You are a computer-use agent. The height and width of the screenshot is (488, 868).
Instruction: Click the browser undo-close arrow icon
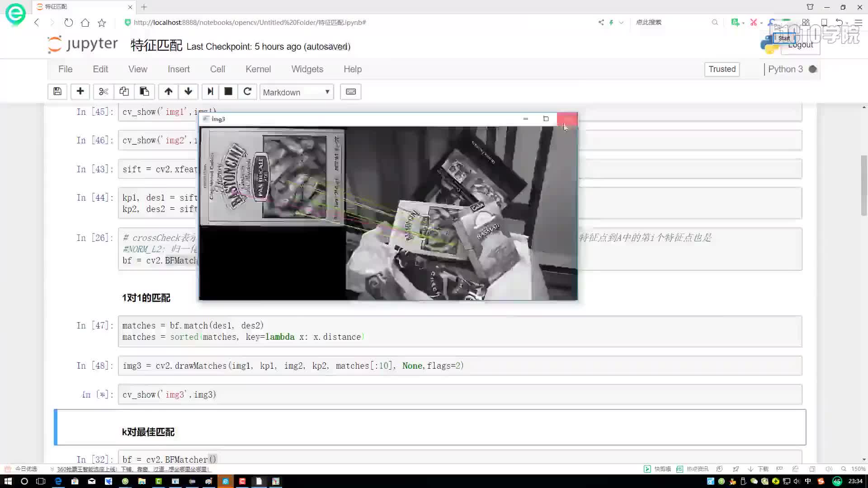839,22
